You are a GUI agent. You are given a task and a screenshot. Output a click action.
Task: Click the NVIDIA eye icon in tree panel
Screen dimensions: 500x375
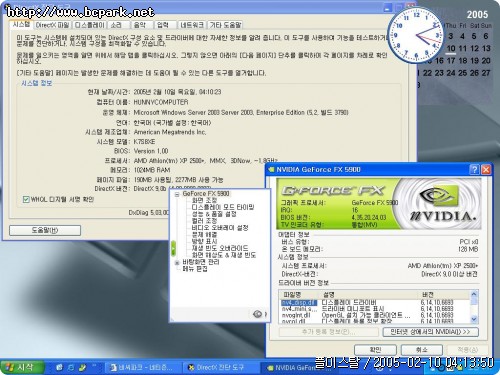[257, 314]
